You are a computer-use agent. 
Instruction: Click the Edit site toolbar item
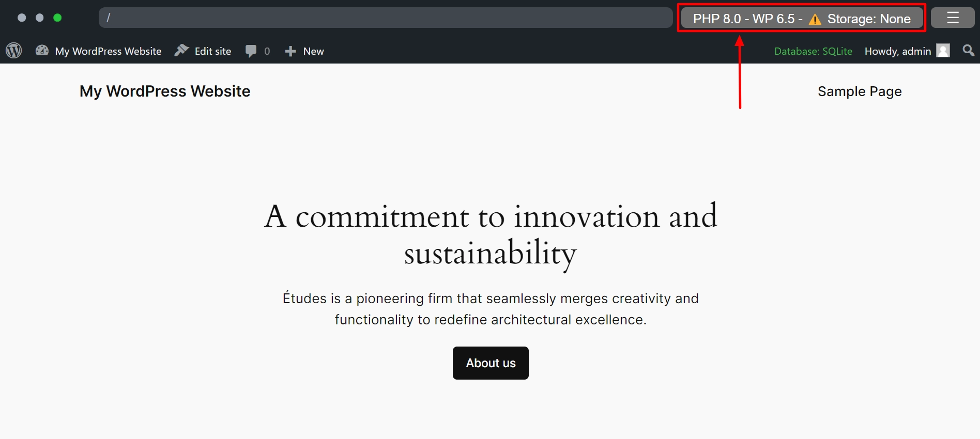click(203, 51)
